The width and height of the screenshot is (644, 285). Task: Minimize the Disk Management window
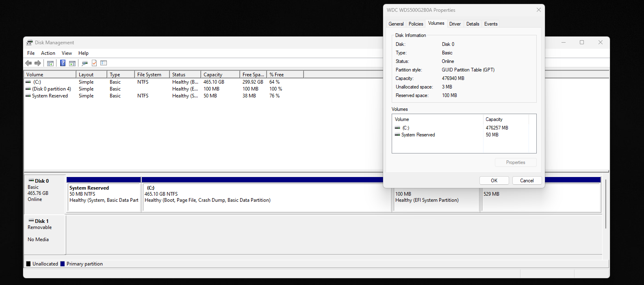[564, 42]
